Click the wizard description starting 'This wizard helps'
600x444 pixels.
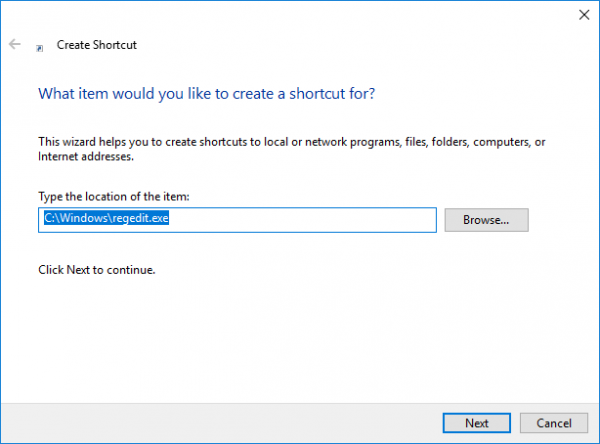[290, 143]
